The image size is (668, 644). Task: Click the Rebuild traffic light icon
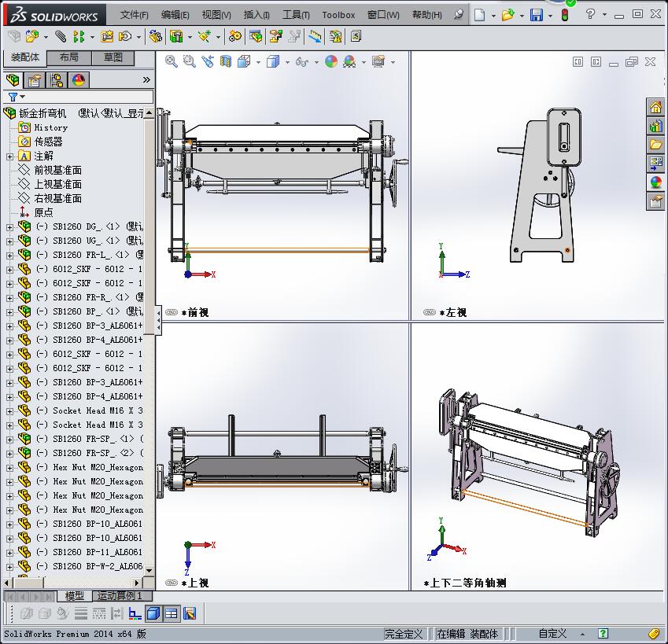point(564,15)
